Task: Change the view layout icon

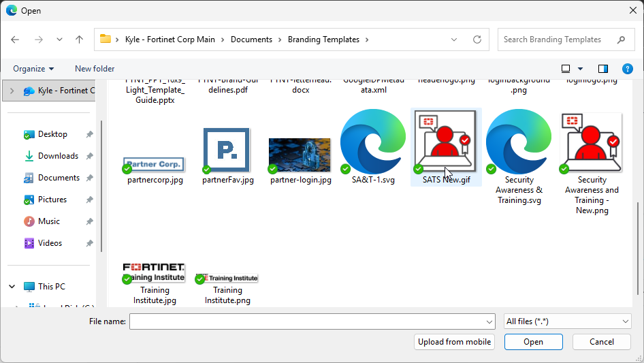Action: (x=566, y=69)
